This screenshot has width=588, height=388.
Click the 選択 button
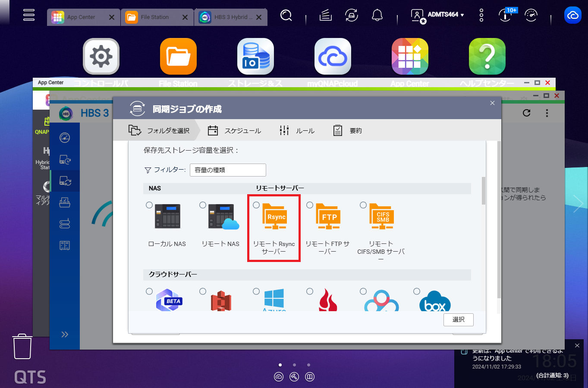[x=459, y=319]
